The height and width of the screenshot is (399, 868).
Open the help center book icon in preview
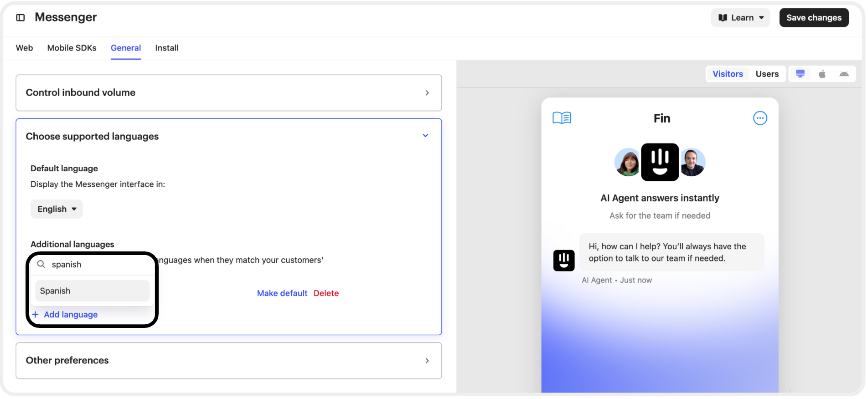tap(562, 118)
